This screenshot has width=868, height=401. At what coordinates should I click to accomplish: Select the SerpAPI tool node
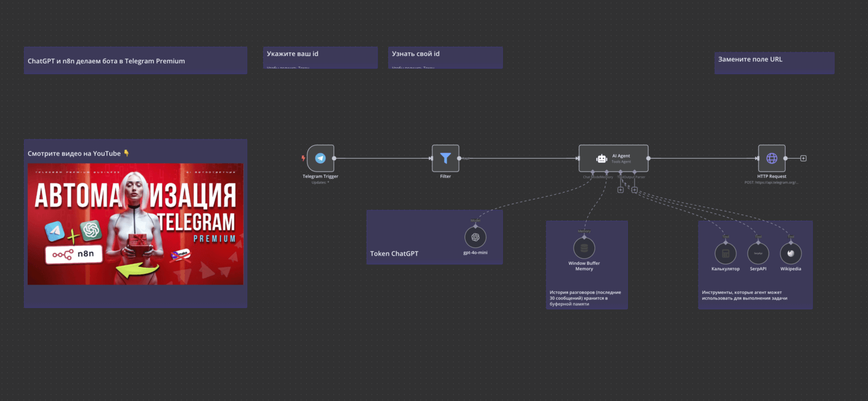pos(758,254)
